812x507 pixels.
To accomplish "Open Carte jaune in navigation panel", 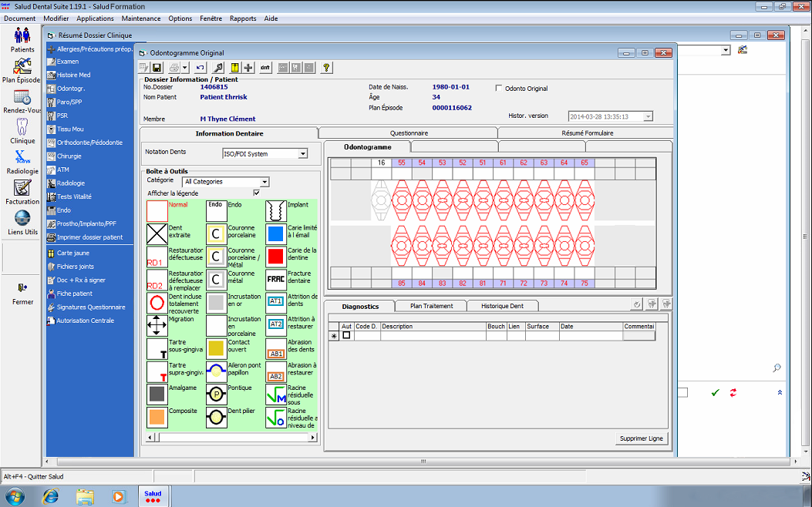I will pyautogui.click(x=69, y=253).
